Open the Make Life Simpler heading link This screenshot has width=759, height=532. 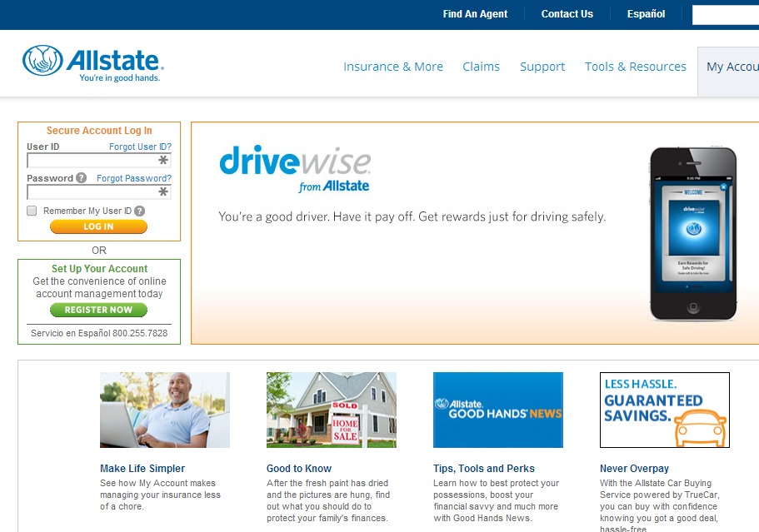142,468
